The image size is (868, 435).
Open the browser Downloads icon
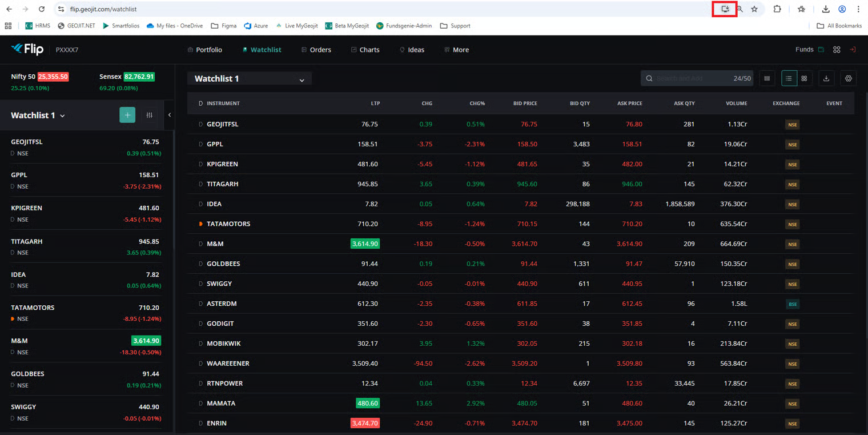tap(826, 9)
